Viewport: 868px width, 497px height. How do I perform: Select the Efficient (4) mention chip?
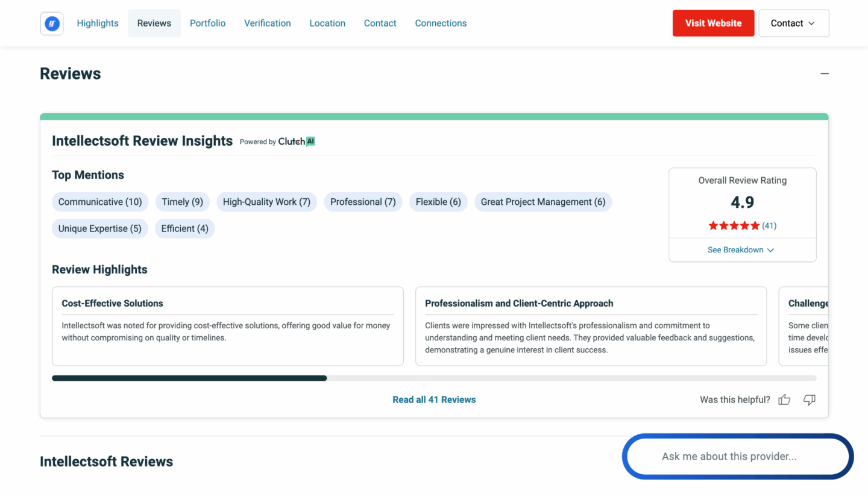coord(184,228)
